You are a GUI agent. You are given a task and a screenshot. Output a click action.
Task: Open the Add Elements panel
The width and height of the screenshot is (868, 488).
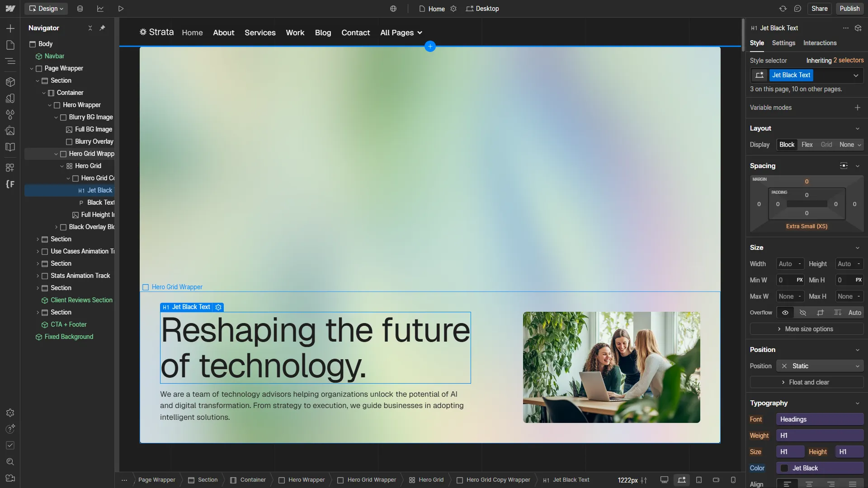(11, 28)
